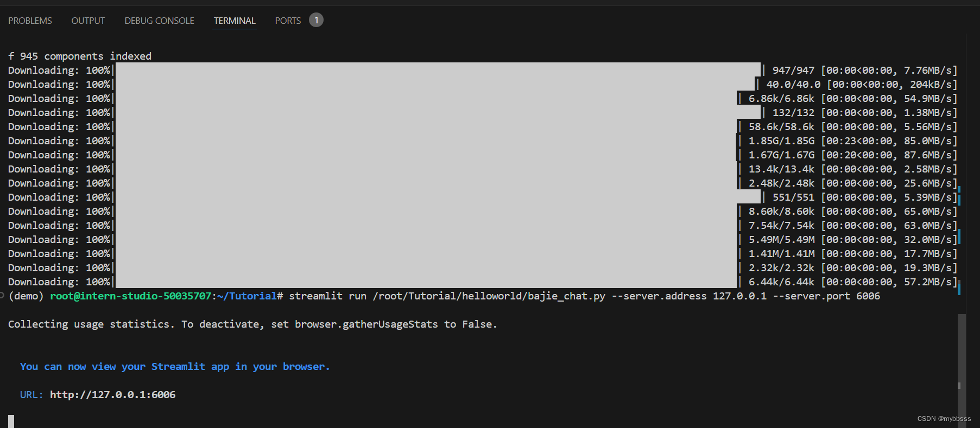Click the 2.48k/2.48k download stats
The height and width of the screenshot is (428, 980).
tap(853, 183)
